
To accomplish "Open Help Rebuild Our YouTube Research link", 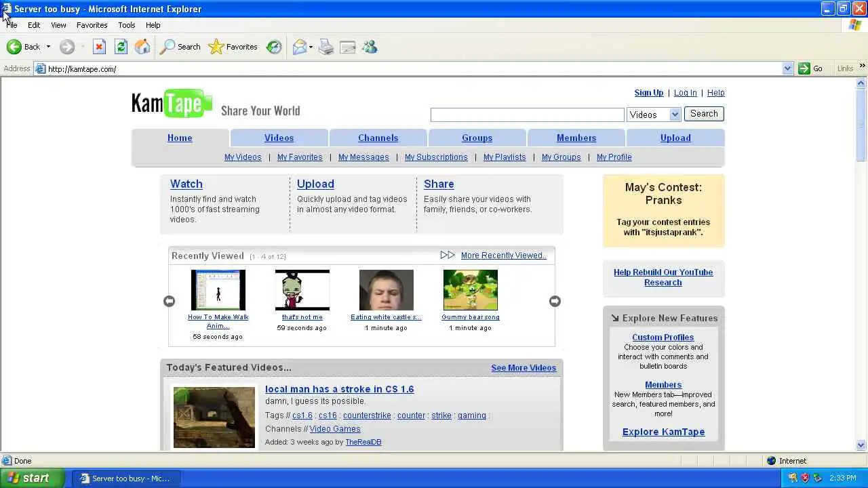I will [x=663, y=277].
